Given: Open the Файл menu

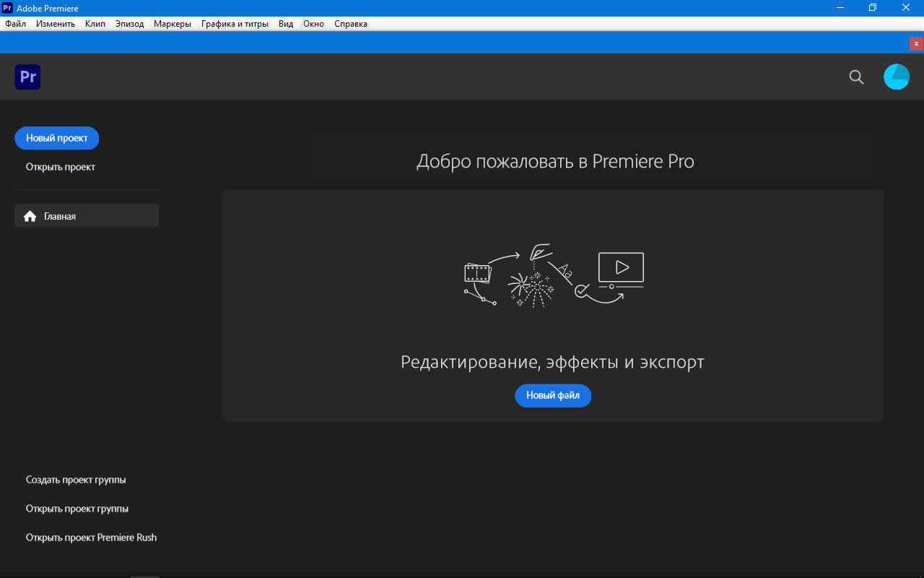Looking at the screenshot, I should coord(15,24).
